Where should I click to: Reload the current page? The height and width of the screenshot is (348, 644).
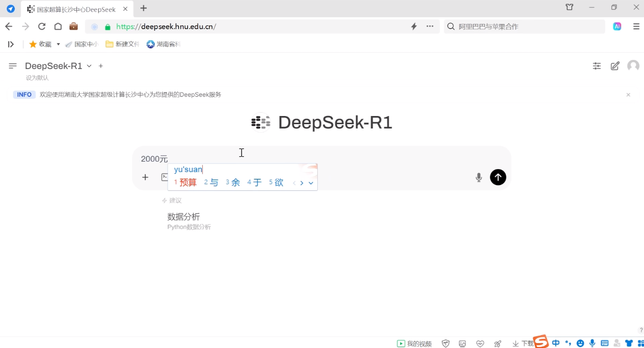(x=42, y=26)
